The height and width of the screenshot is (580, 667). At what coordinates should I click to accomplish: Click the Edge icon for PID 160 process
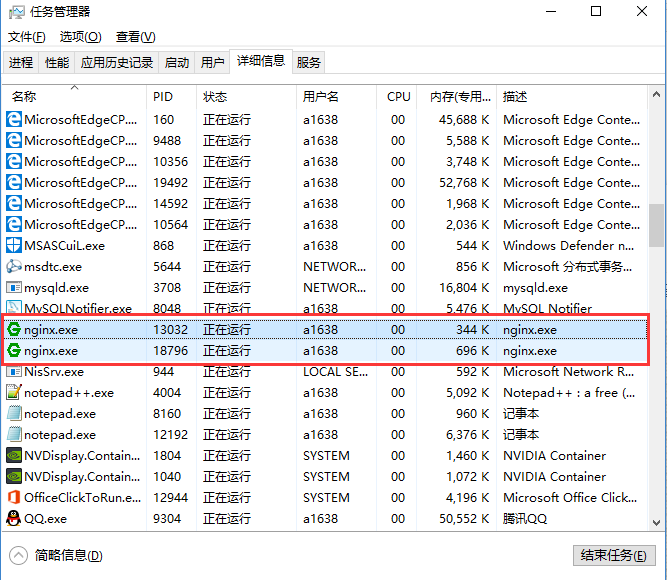14,119
